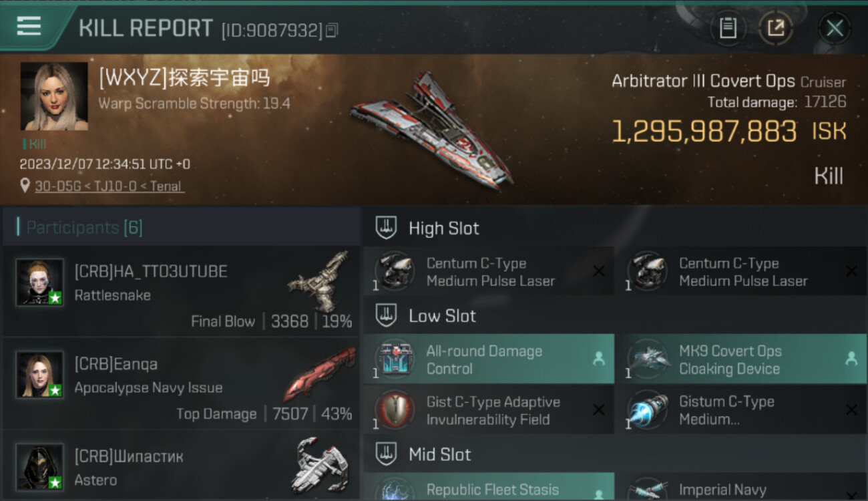
Task: Close the kill report window
Action: pos(835,28)
